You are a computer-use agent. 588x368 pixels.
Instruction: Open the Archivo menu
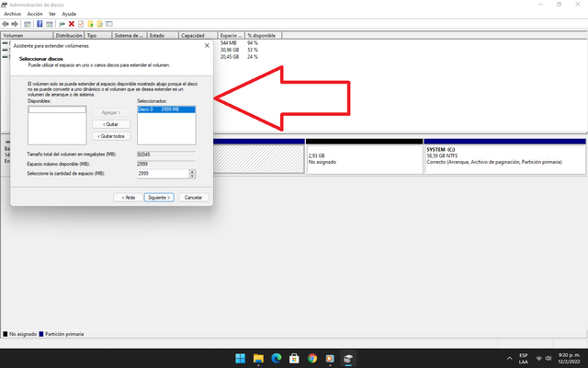coord(12,14)
